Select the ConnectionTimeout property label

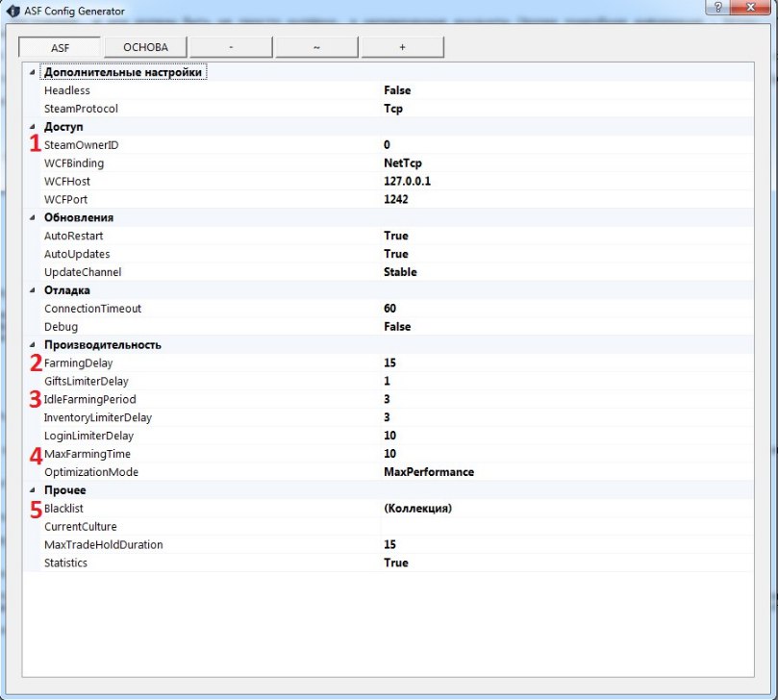click(92, 309)
